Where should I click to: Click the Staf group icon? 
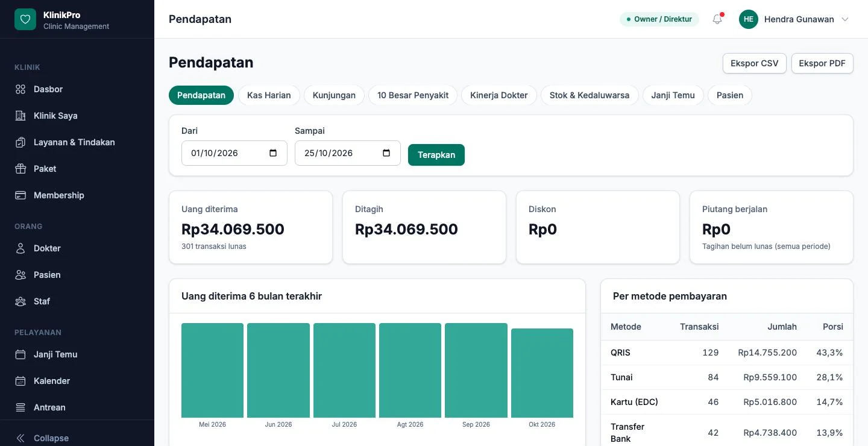(x=20, y=301)
